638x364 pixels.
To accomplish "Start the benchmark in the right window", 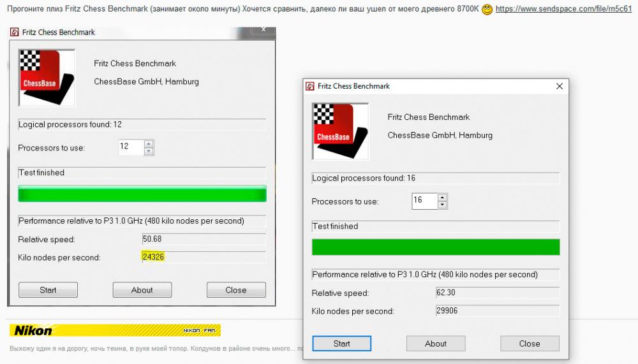I will click(342, 344).
